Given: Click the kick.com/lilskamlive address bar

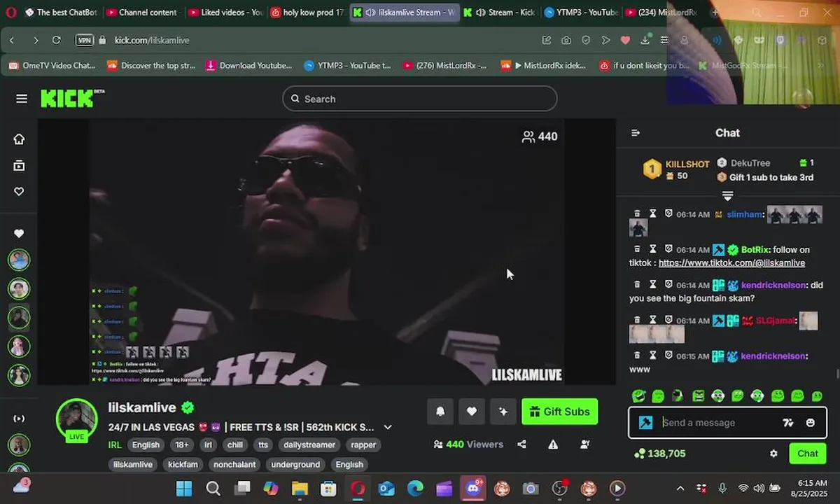Looking at the screenshot, I should pyautogui.click(x=152, y=40).
